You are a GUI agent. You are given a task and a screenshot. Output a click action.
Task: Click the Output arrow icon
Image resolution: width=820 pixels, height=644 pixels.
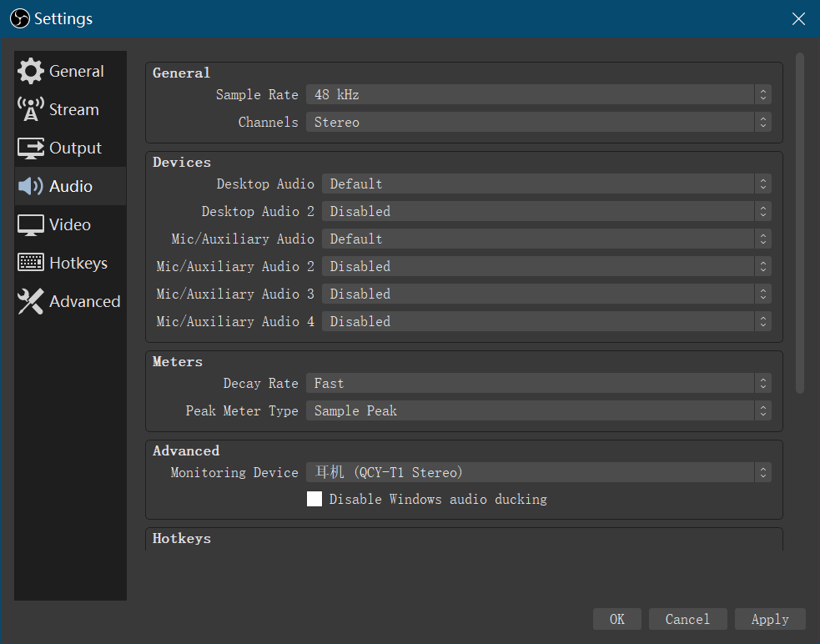pos(30,148)
